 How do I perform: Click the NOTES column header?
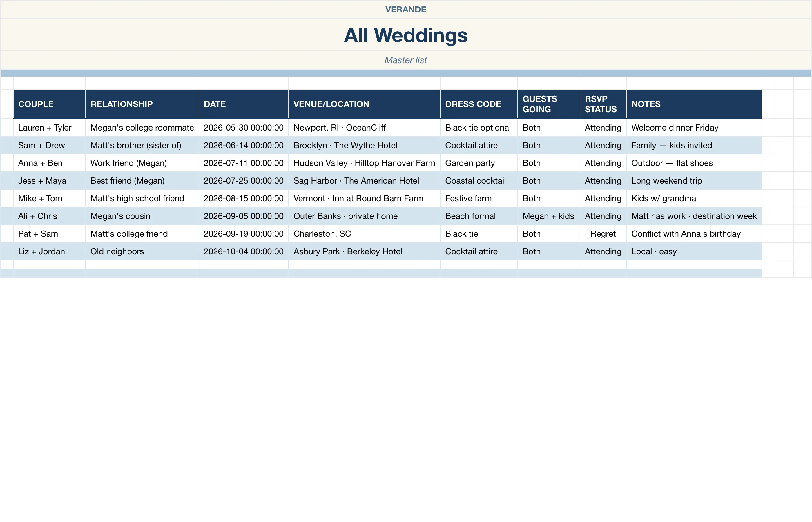[694, 104]
